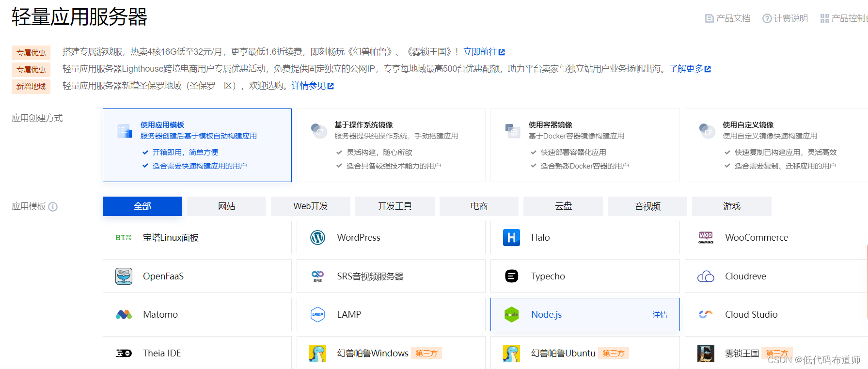Switch to the 云盘 tab
Viewport: 868px width, 369px height.
[563, 206]
